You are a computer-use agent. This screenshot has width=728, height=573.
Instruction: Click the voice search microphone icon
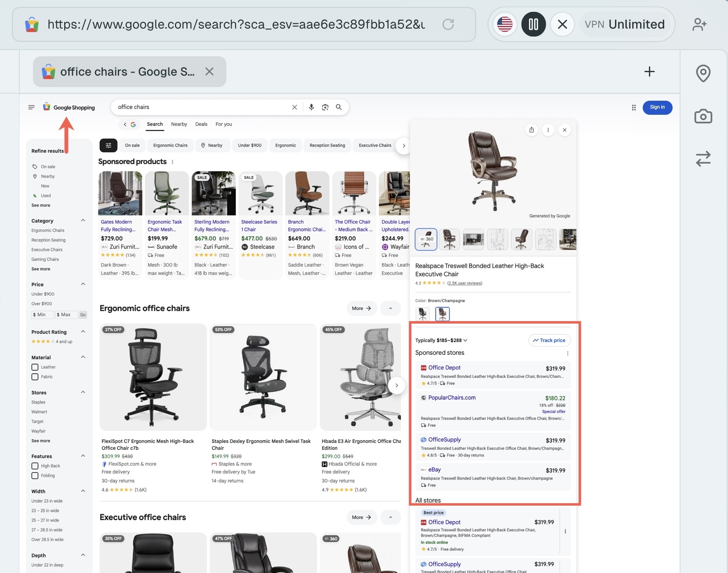click(x=311, y=107)
